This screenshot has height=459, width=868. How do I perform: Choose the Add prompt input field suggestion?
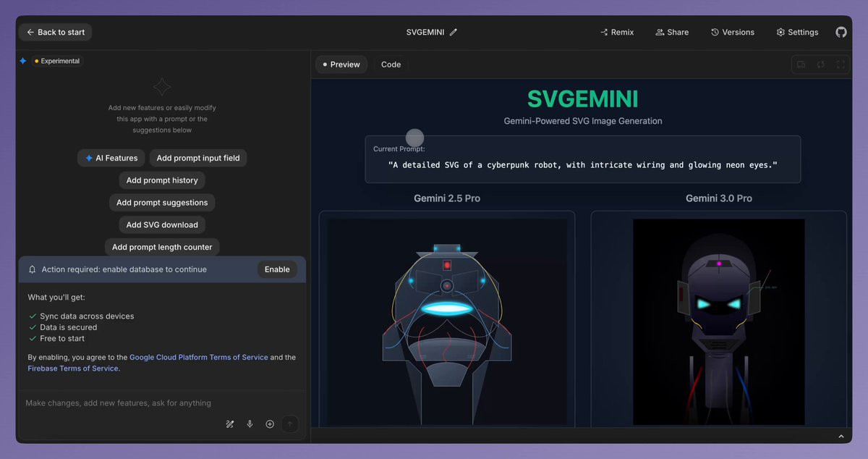pyautogui.click(x=198, y=158)
